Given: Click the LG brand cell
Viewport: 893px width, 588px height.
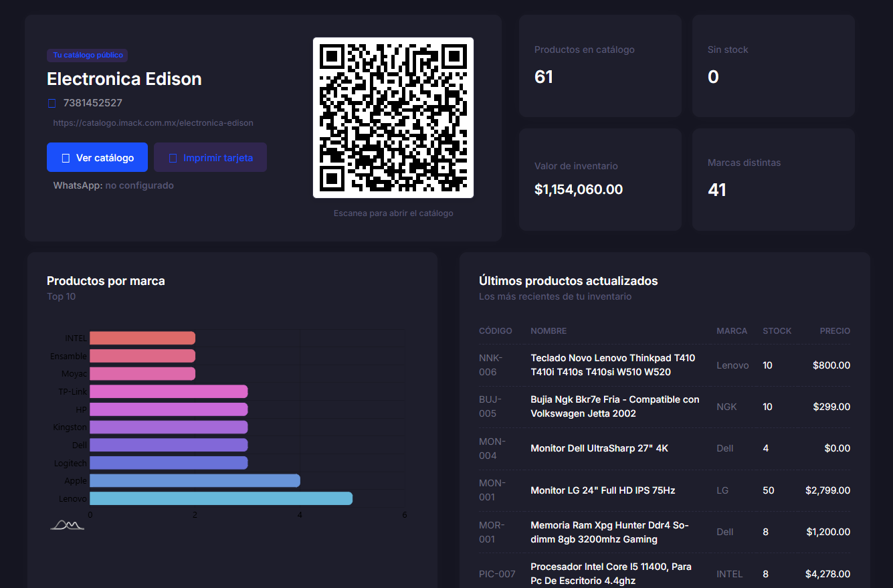Looking at the screenshot, I should tap(722, 490).
